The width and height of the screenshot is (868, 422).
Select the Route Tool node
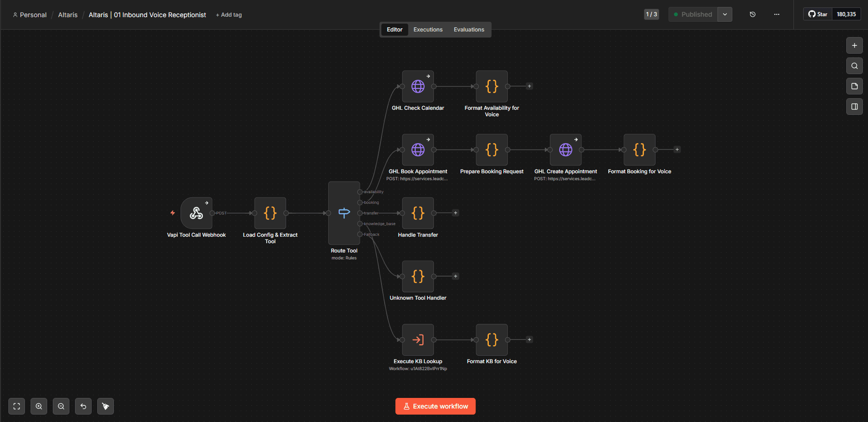click(344, 213)
